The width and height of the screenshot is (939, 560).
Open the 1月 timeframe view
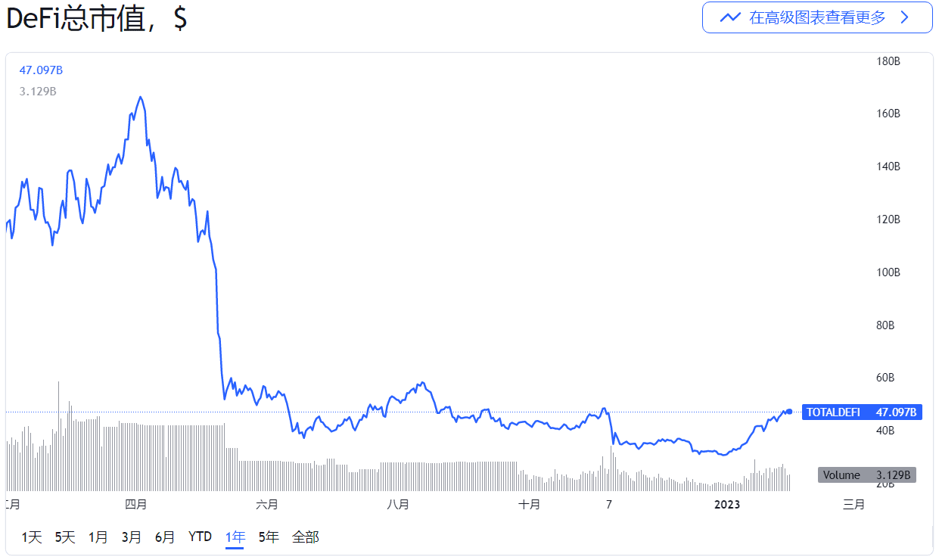tap(98, 537)
